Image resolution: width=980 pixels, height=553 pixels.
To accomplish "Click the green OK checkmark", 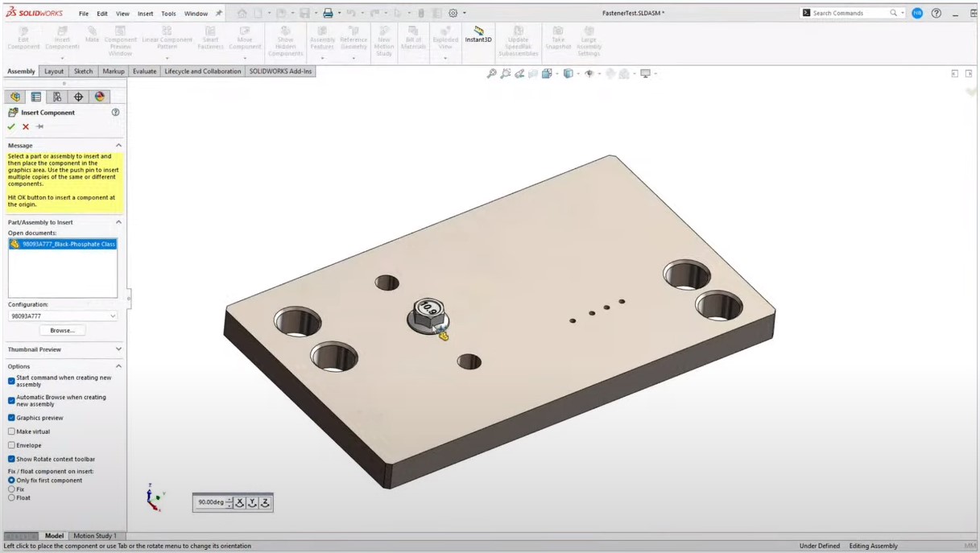I will click(11, 126).
